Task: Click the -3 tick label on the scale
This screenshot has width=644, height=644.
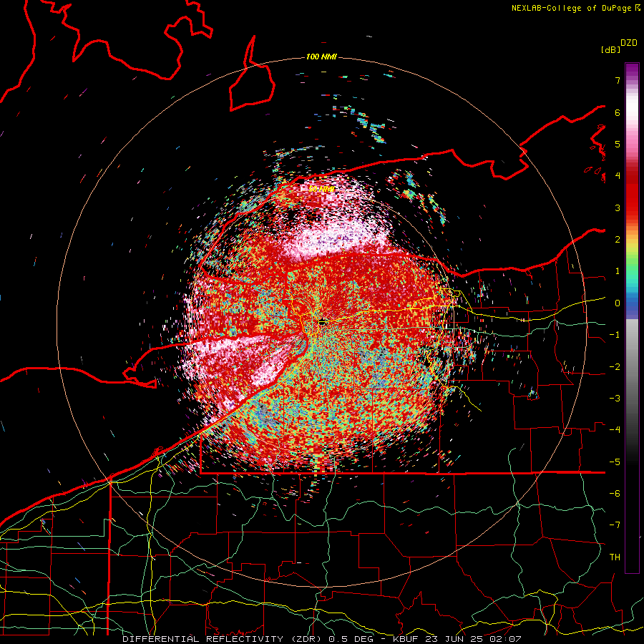Action: pos(615,399)
